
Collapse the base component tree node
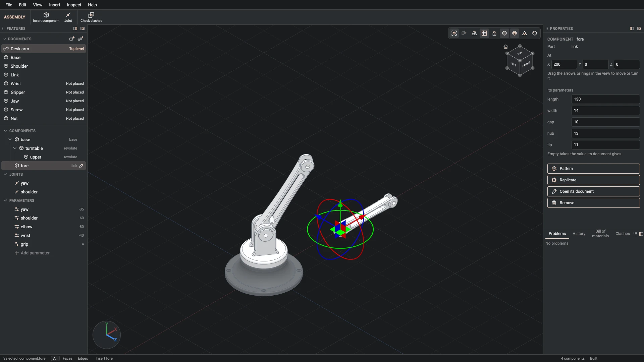click(x=10, y=139)
